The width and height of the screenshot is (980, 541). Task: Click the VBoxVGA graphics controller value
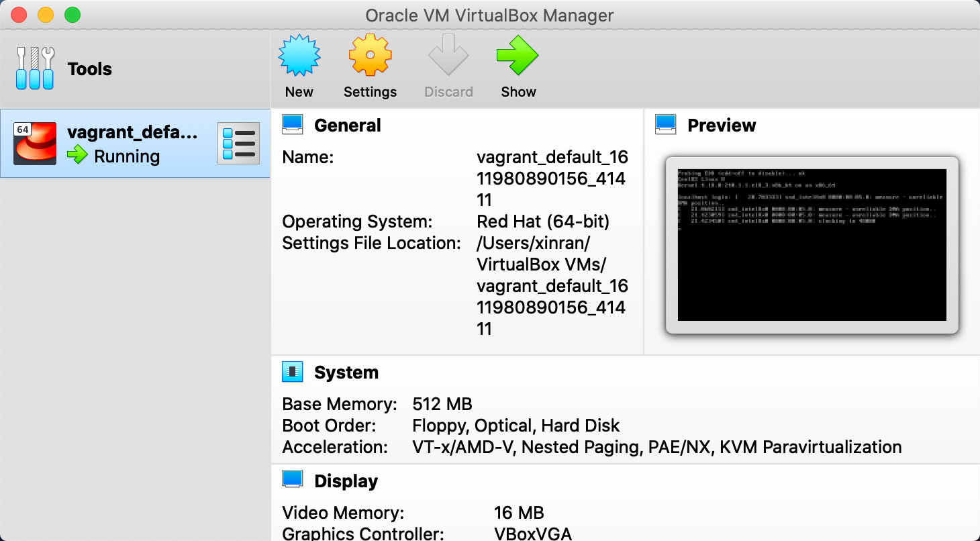[x=533, y=534]
